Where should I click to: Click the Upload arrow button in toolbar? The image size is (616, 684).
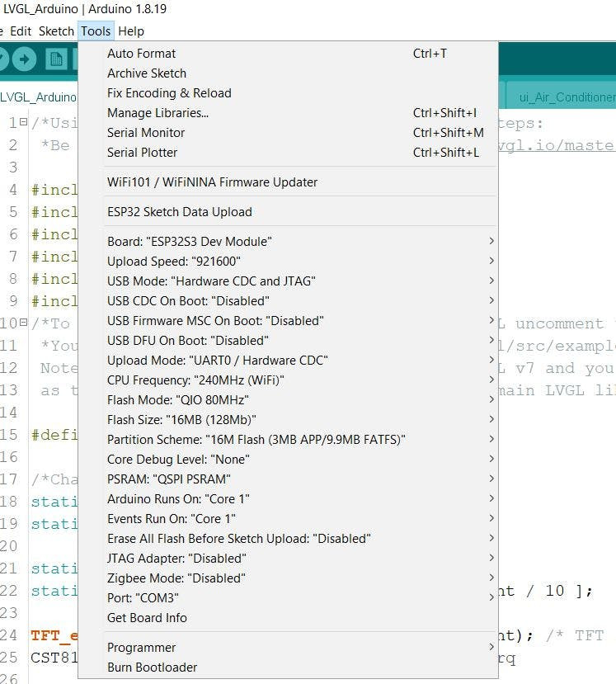pyautogui.click(x=25, y=59)
